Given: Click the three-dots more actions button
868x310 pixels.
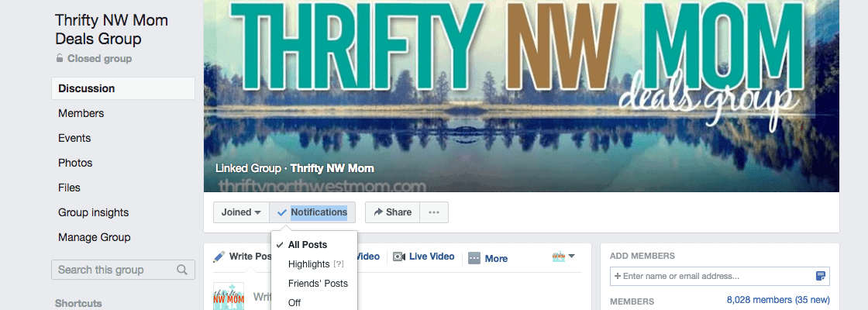Looking at the screenshot, I should click(x=434, y=212).
